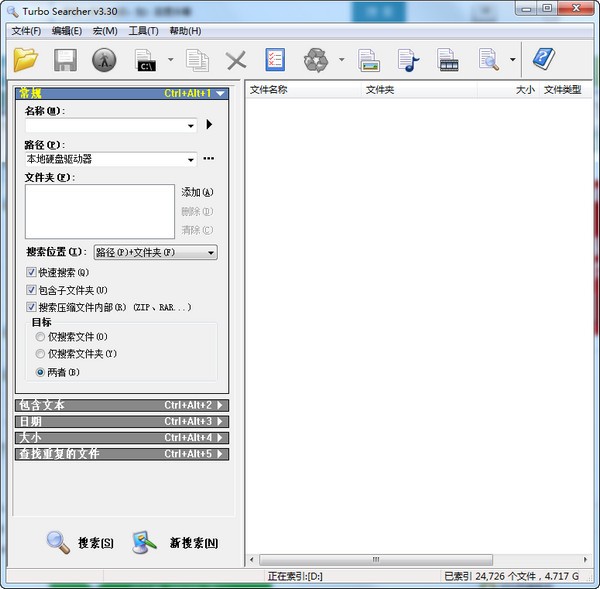This screenshot has width=600, height=589.
Task: Open the 文件(F) menu
Action: (26, 31)
